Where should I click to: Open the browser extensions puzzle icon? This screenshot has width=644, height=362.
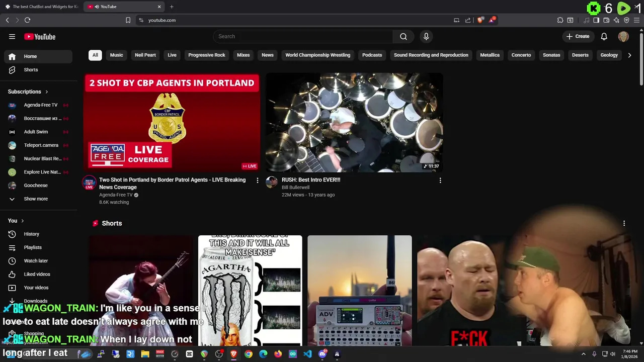click(x=560, y=20)
